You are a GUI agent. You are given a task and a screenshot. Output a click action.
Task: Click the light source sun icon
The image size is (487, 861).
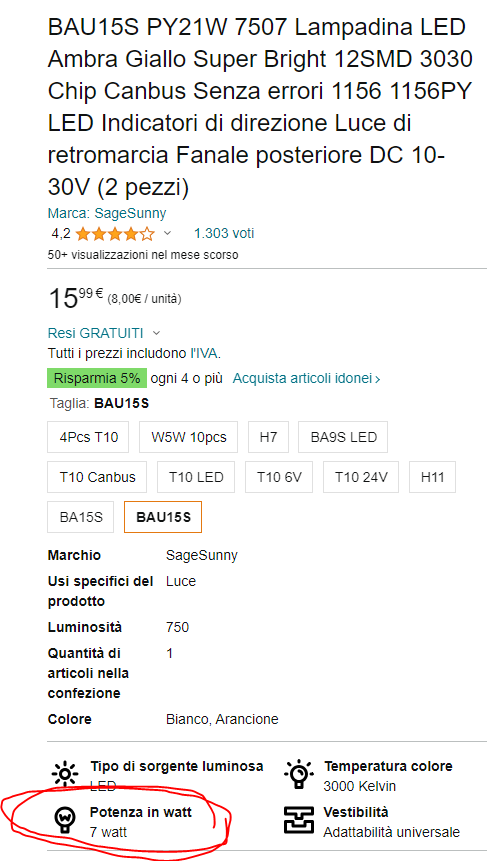coord(65,775)
